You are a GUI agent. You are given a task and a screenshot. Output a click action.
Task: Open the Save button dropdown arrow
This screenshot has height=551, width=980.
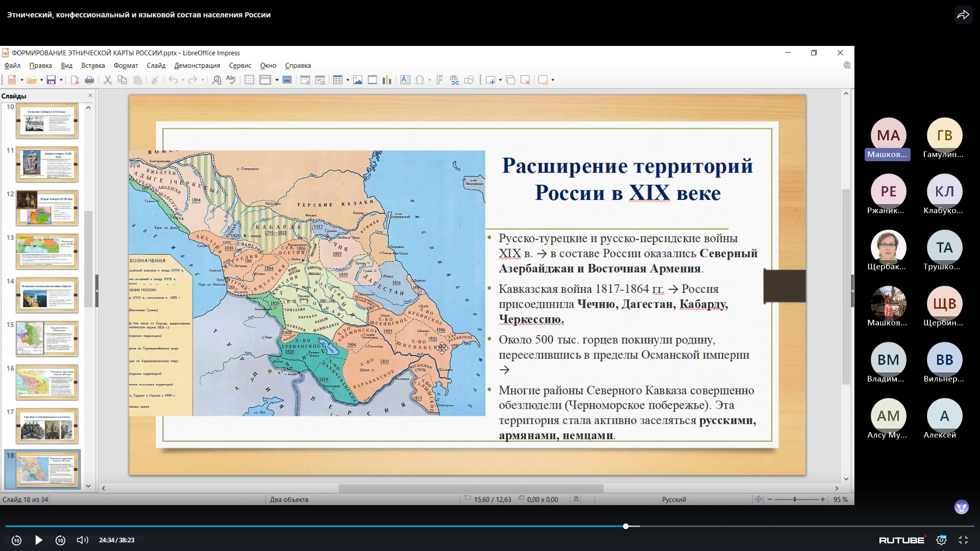coord(61,80)
